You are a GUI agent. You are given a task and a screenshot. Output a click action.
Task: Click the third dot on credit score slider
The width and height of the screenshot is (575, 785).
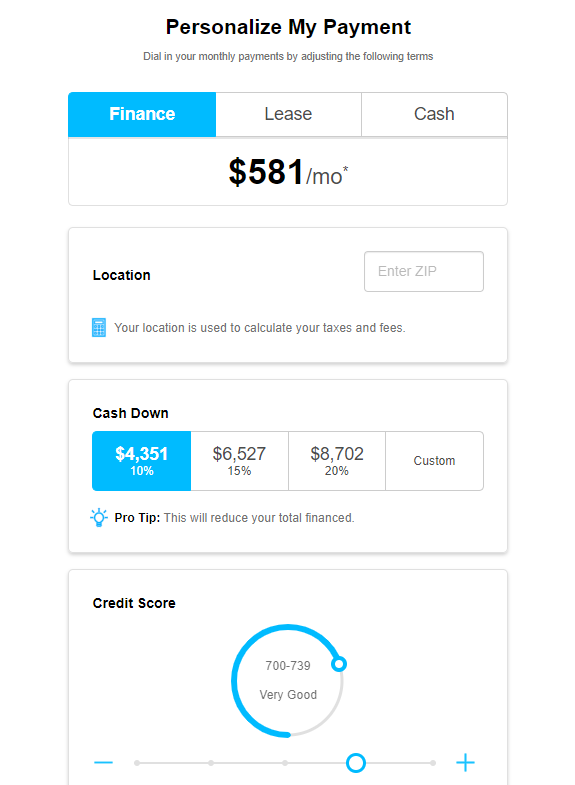click(285, 763)
